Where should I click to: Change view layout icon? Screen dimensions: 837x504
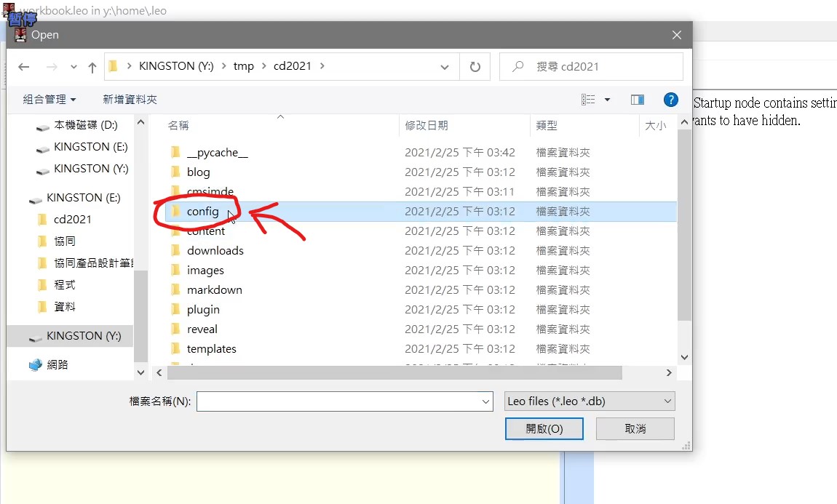coord(587,100)
